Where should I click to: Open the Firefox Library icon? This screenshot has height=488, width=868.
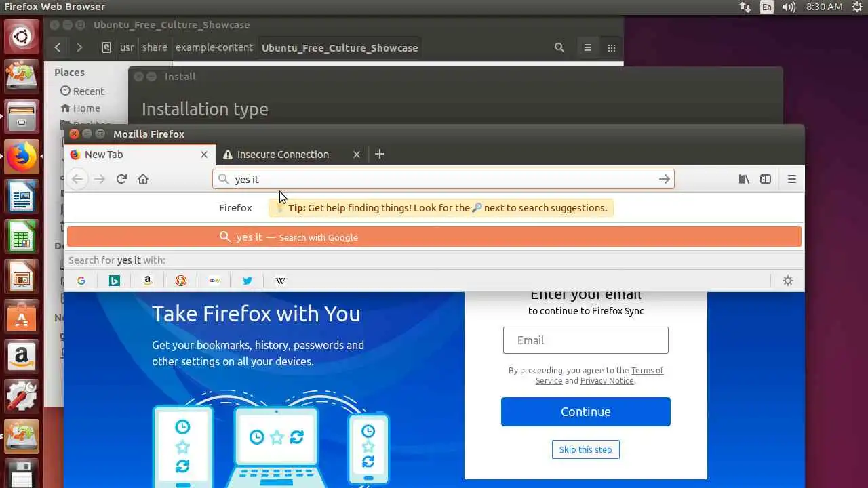click(x=744, y=179)
